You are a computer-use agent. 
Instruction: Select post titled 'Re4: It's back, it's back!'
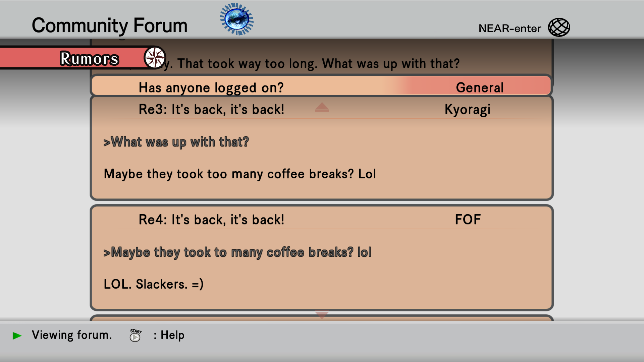(x=211, y=220)
